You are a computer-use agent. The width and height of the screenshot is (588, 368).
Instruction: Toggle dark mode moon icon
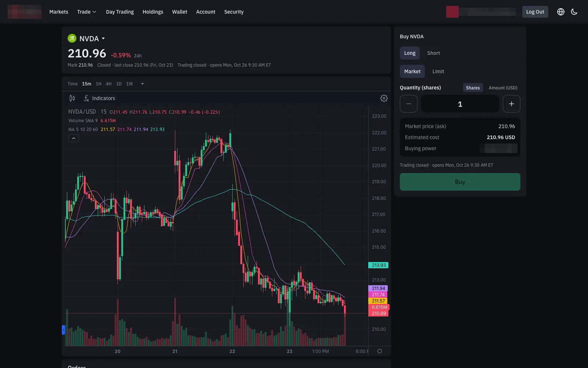pos(574,12)
